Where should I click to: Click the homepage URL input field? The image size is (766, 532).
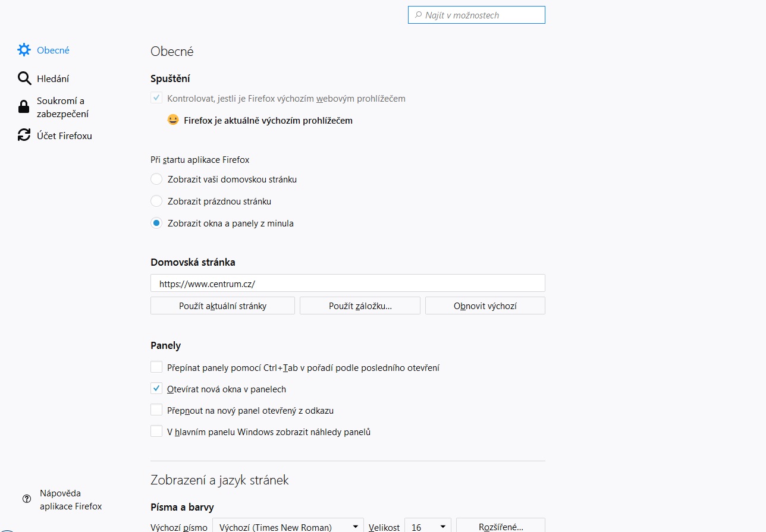[347, 284]
